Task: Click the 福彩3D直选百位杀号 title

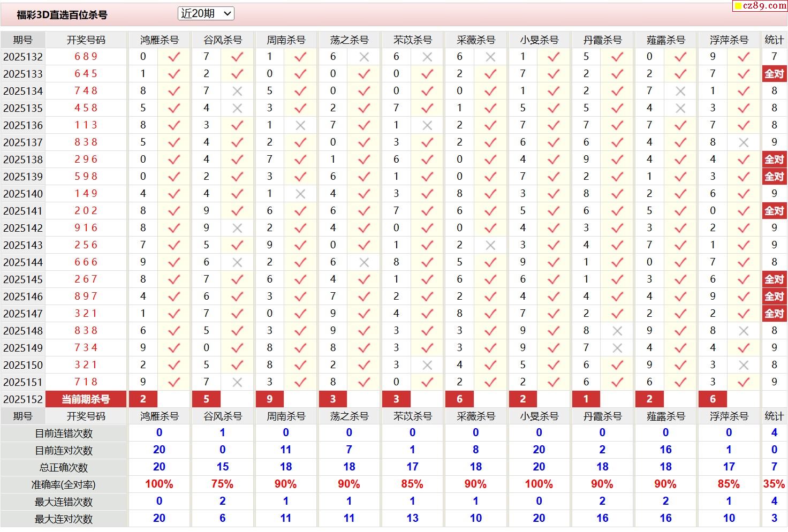Action: (62, 15)
